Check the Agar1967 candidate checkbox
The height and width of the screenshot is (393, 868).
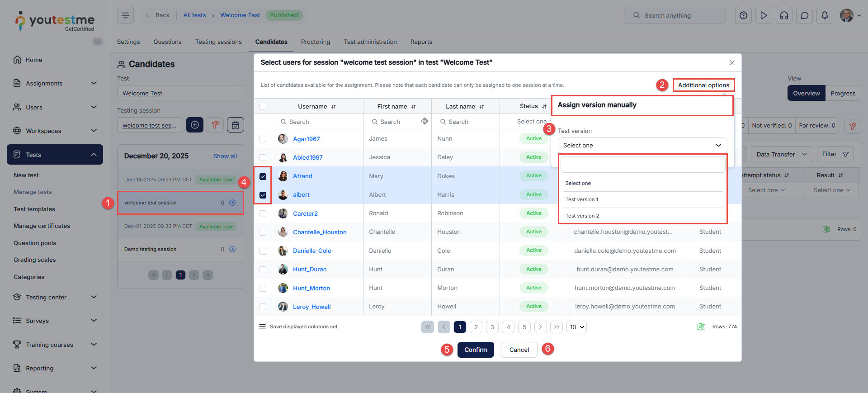(x=263, y=139)
